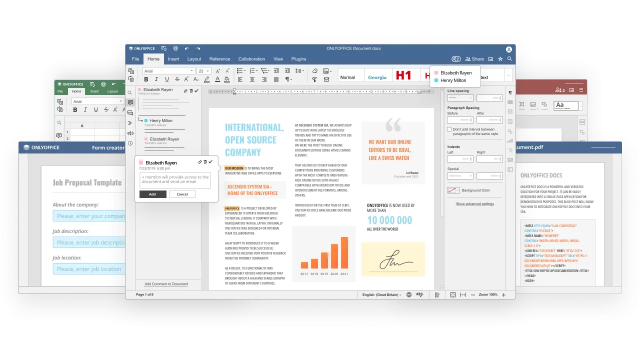Open the Background Color swatch picker
The height and width of the screenshot is (360, 640).
[453, 190]
